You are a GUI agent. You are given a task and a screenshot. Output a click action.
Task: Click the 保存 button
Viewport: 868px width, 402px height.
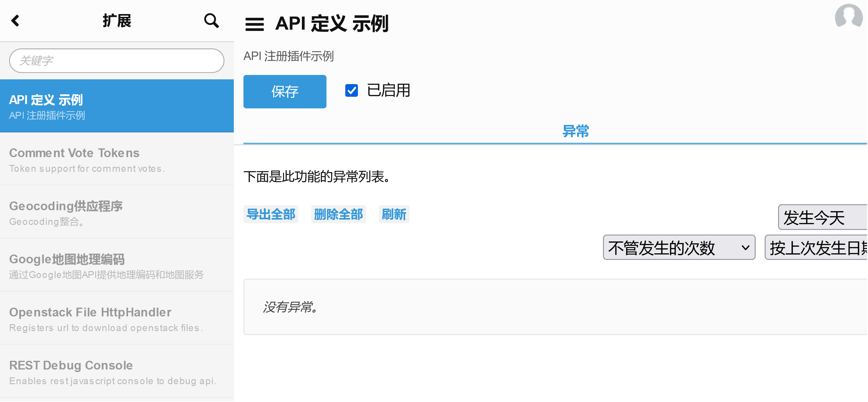(x=285, y=92)
